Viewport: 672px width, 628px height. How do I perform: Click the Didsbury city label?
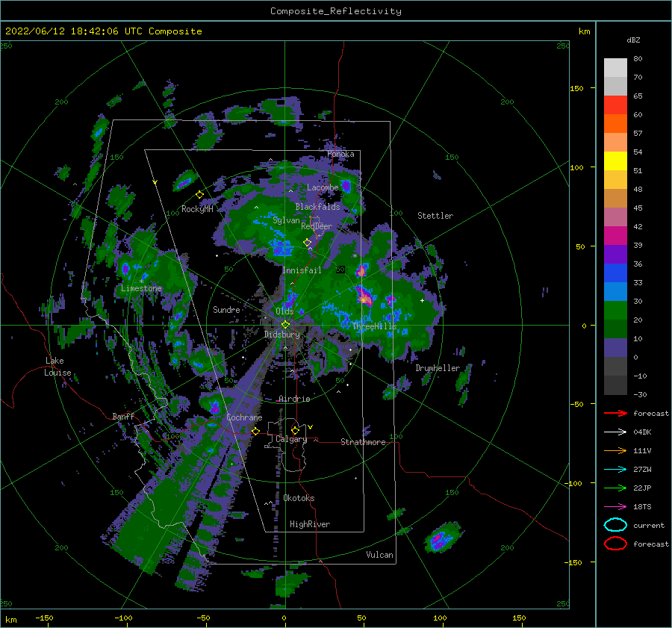[x=281, y=335]
